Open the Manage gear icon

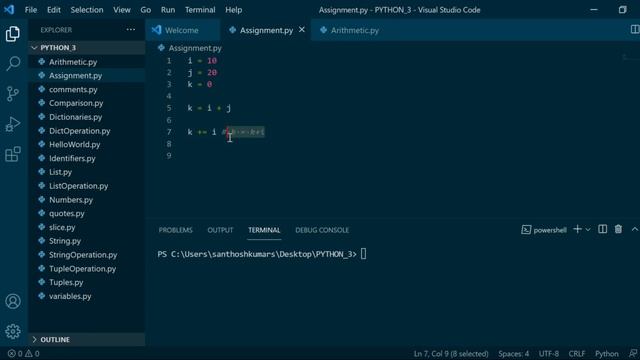(x=13, y=331)
